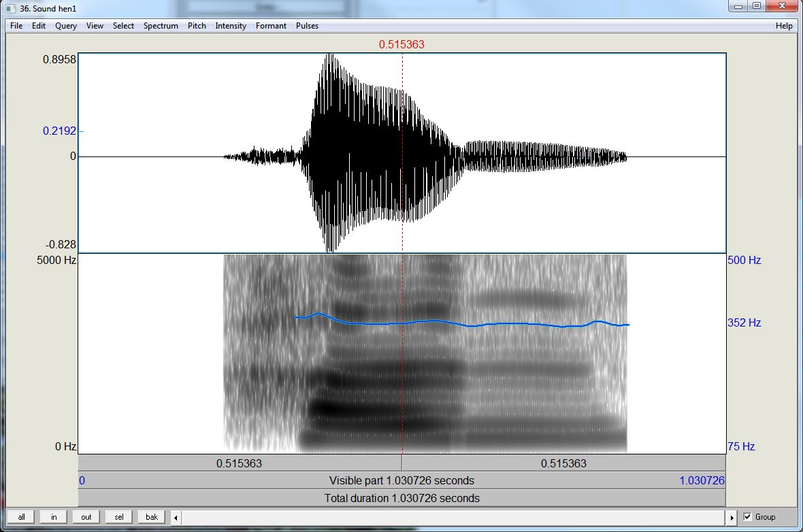
Task: Click the Praat window icon in title bar
Action: 11,9
